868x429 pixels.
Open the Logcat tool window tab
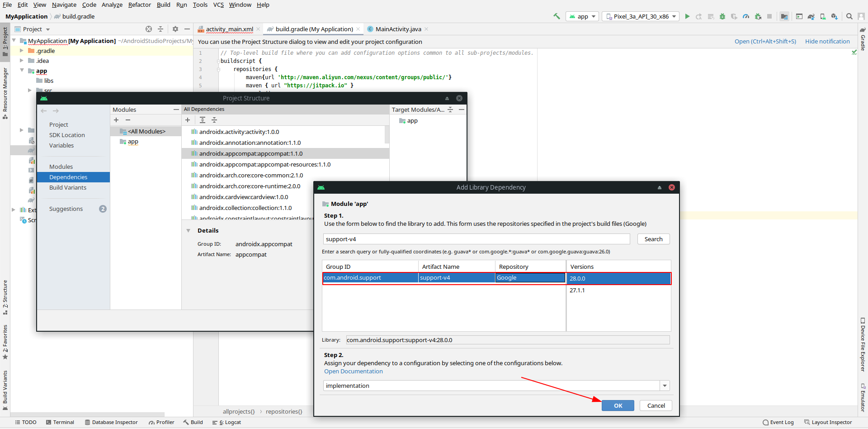226,422
